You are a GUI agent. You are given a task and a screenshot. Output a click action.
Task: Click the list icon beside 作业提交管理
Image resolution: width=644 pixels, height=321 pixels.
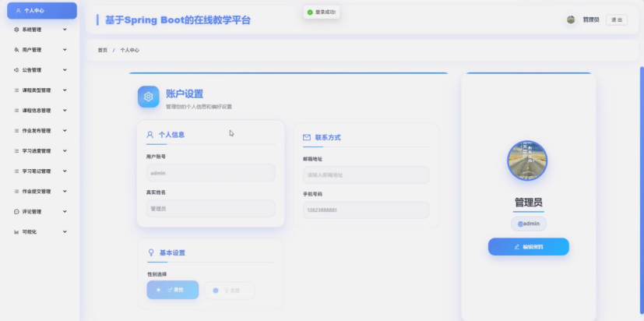pos(16,191)
